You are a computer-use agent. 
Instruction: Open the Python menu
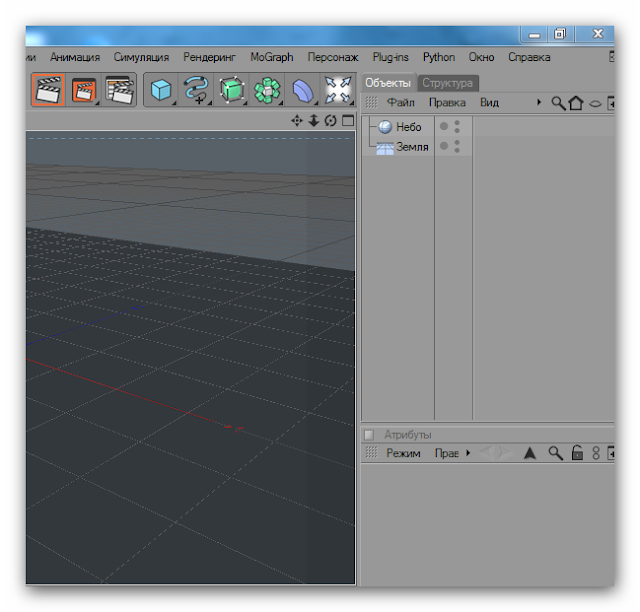[439, 57]
